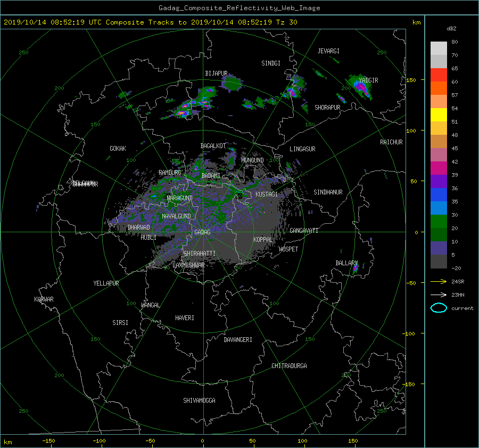This screenshot has height=448, width=479.
Task: Click the DHARWAD label
Action: coord(139,227)
